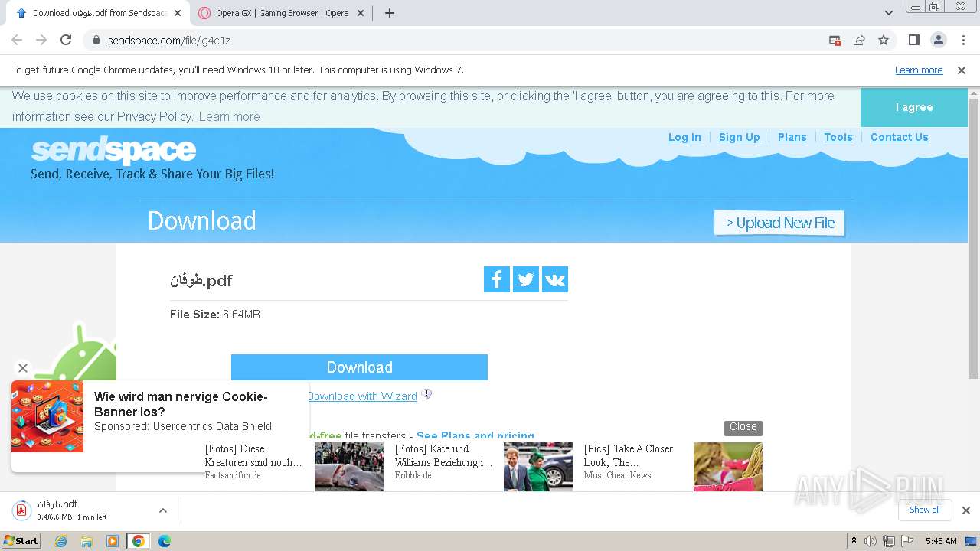Share file on Twitter
Screen dimensions: 980x551
(526, 279)
